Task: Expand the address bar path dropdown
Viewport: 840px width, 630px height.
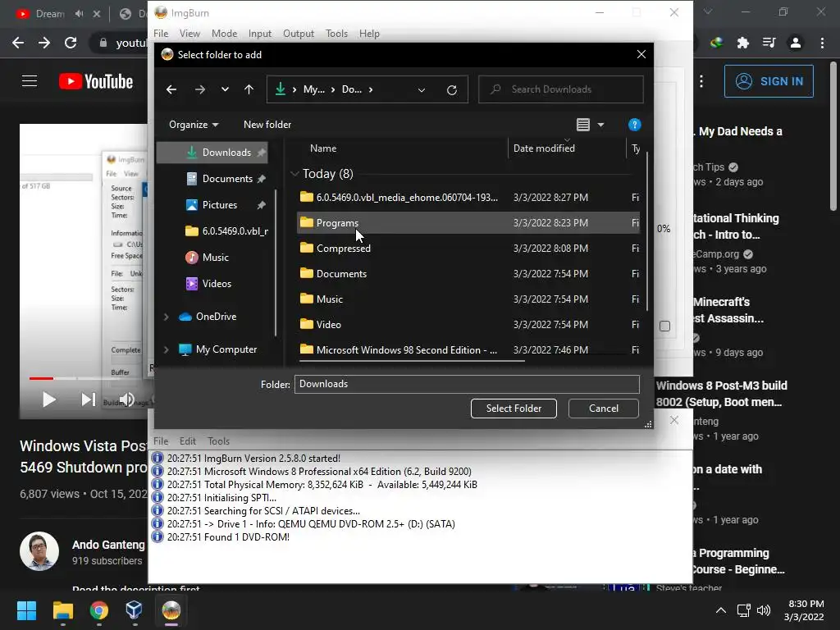Action: [422, 90]
